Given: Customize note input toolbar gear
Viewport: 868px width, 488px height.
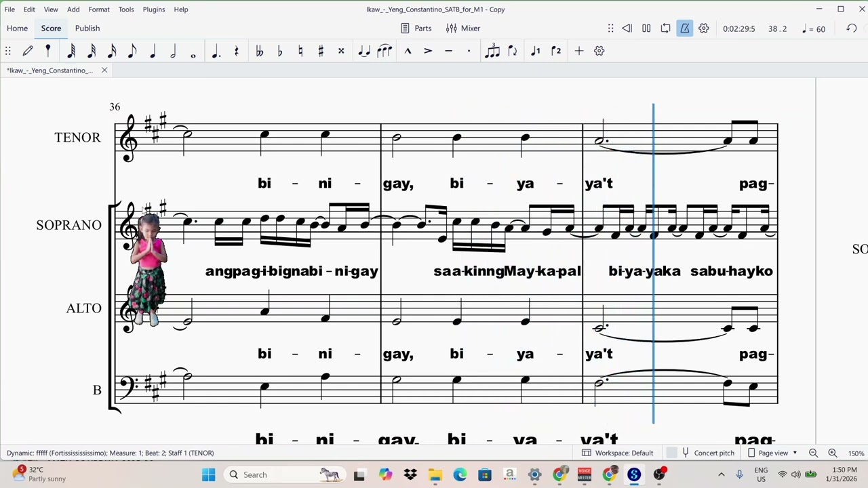Looking at the screenshot, I should coord(599,51).
